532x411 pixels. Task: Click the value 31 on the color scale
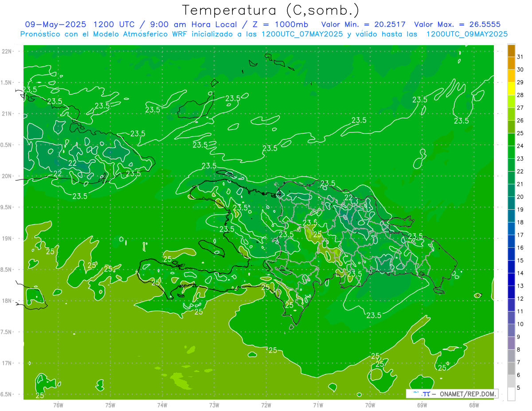coord(520,57)
